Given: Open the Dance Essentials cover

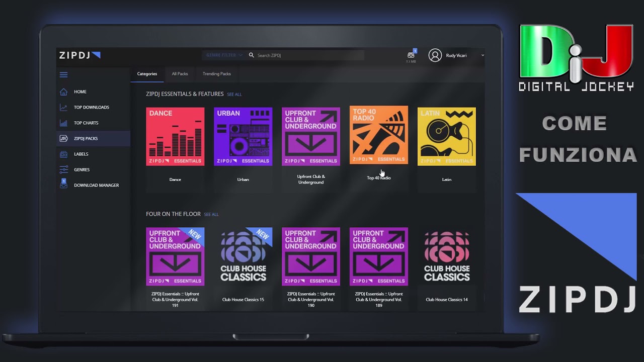Looking at the screenshot, I should pos(175,136).
